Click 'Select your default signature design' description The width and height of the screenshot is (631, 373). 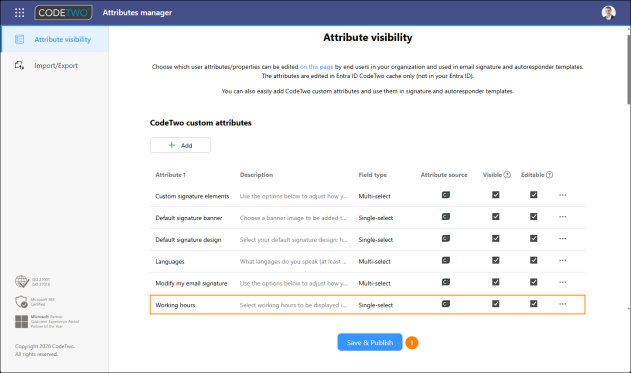pyautogui.click(x=293, y=240)
